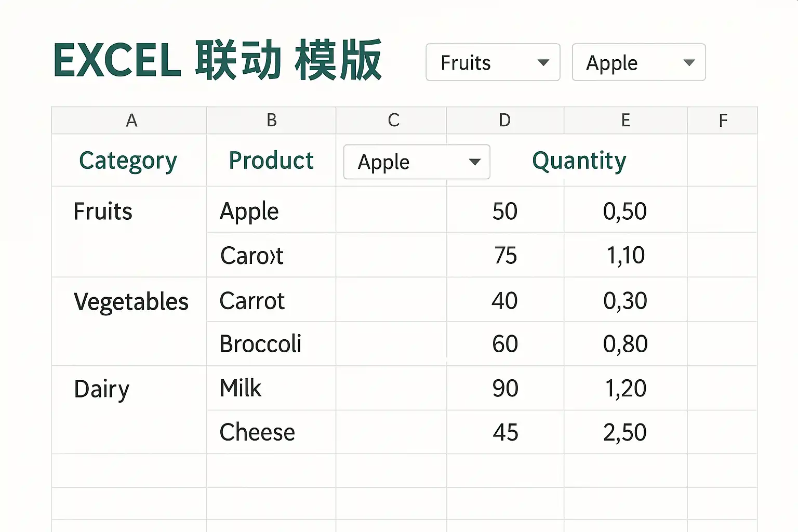Click the Product header cell
Viewport: 798px width, 532px height.
coord(271,160)
